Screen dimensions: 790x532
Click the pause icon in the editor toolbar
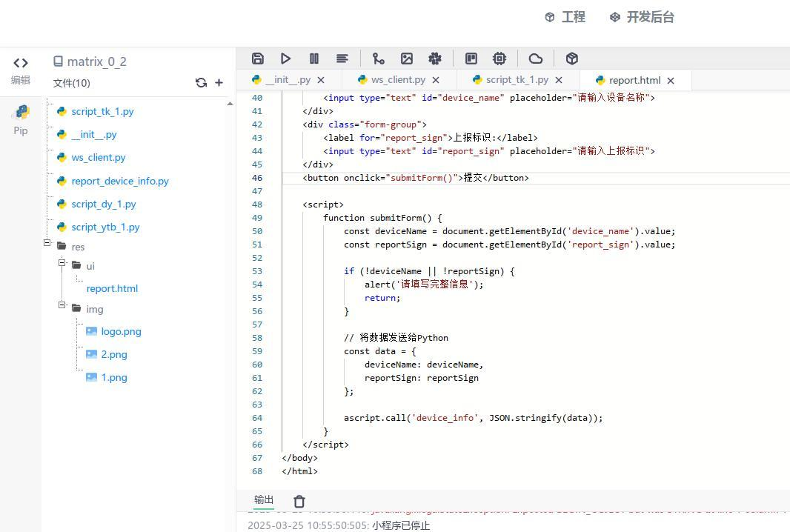tap(314, 59)
